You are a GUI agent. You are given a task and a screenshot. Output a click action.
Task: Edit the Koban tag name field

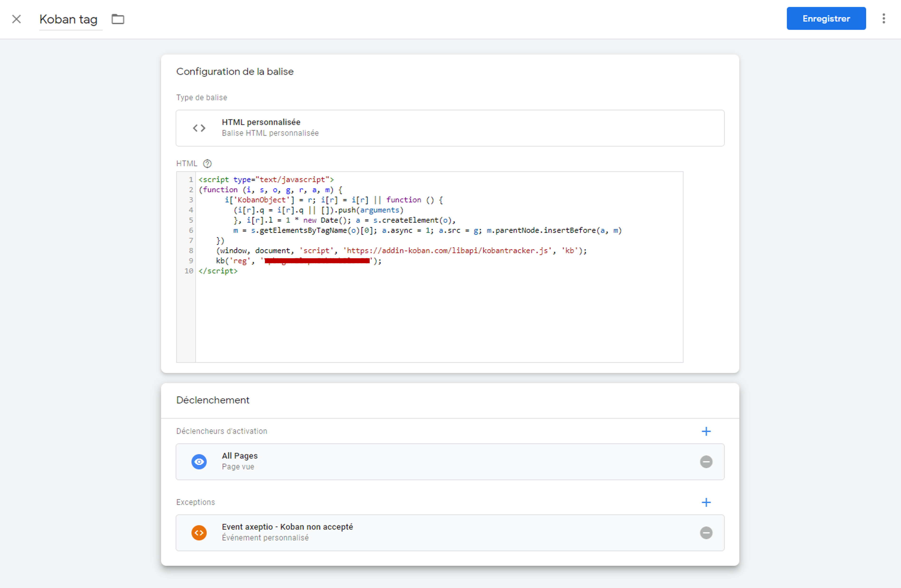point(69,19)
